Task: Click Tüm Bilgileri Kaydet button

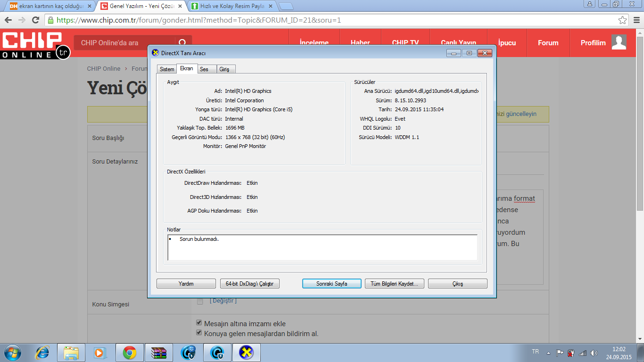Action: pos(395,284)
